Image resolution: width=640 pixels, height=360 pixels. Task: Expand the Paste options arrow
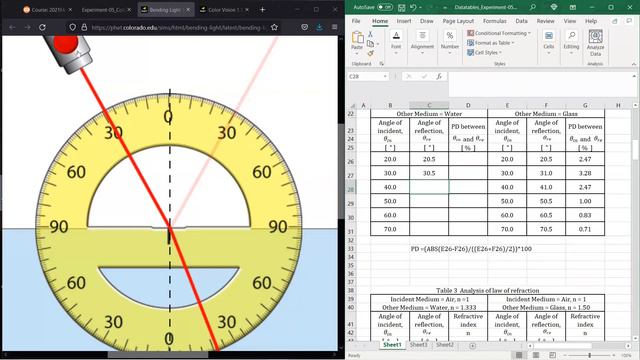click(357, 53)
